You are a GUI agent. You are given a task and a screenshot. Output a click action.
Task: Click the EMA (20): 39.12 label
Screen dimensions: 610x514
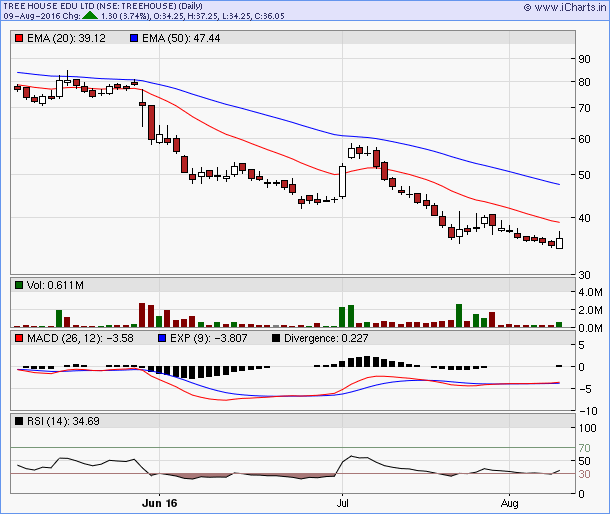(x=66, y=38)
